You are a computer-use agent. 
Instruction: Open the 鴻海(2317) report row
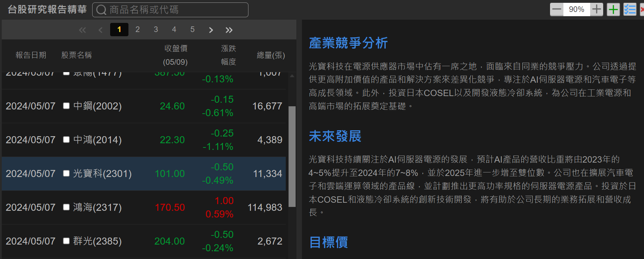click(144, 208)
